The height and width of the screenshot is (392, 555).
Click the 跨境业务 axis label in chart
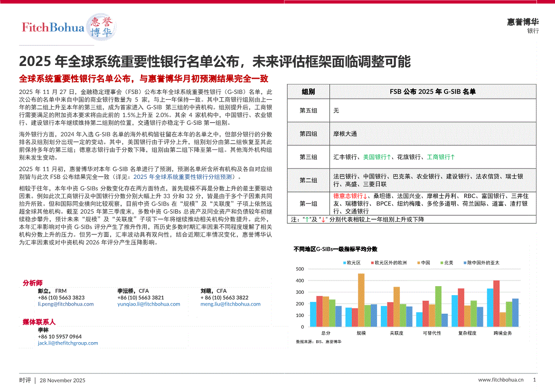(502, 334)
